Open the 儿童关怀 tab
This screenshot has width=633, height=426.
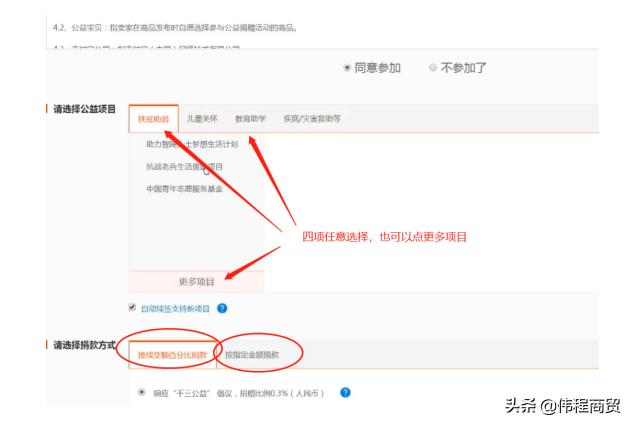pyautogui.click(x=202, y=119)
